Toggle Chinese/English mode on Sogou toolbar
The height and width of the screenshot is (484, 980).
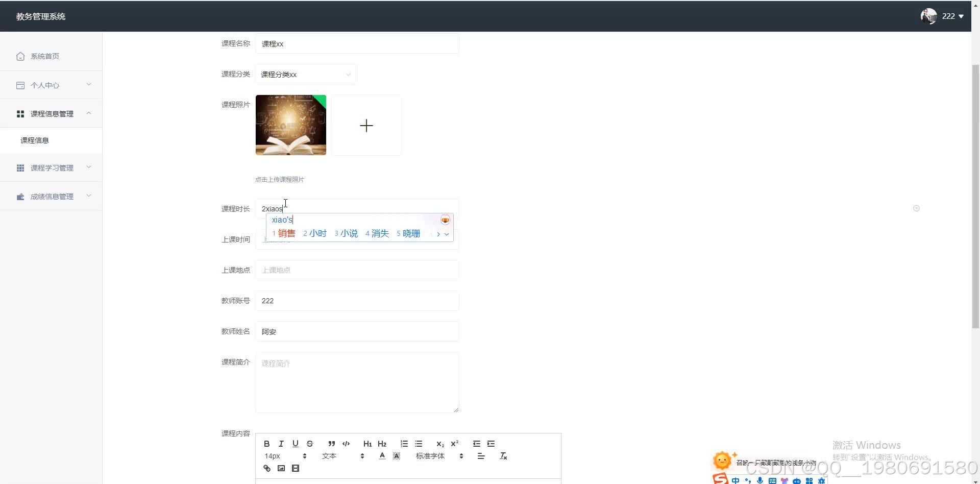click(736, 480)
